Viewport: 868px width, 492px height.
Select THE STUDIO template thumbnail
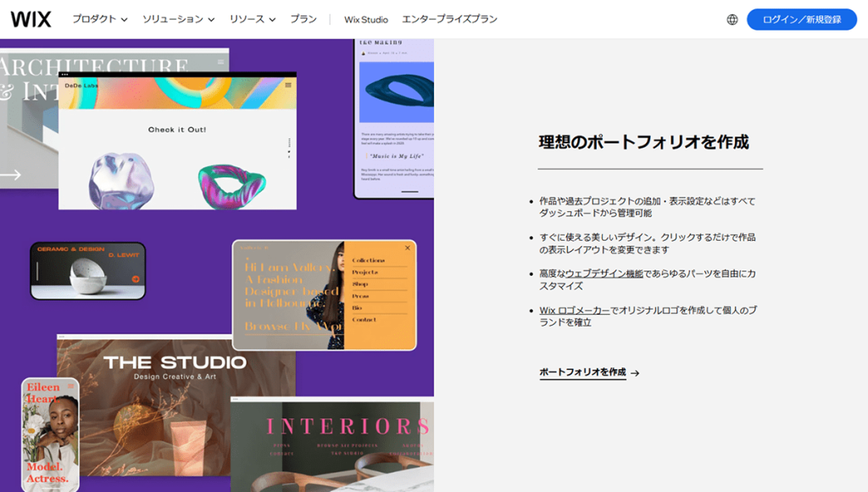pyautogui.click(x=175, y=364)
